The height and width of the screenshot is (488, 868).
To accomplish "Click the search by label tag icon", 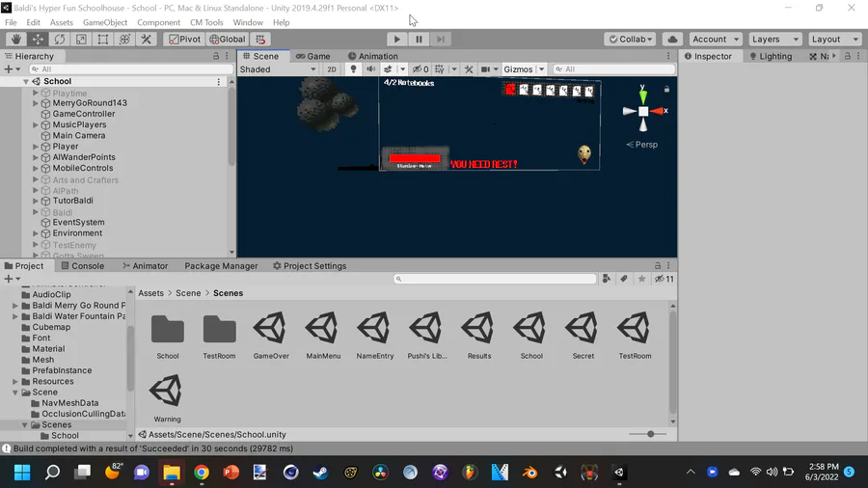I will click(624, 279).
